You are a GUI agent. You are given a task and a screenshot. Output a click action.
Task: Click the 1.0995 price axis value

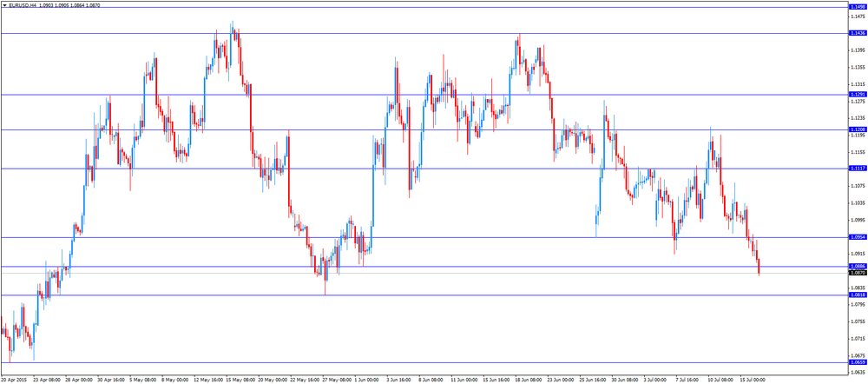coord(858,220)
